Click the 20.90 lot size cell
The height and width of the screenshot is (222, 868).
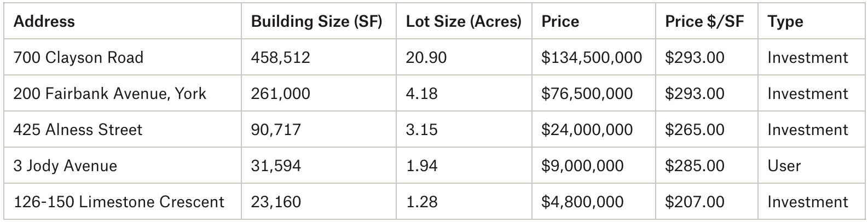[426, 57]
